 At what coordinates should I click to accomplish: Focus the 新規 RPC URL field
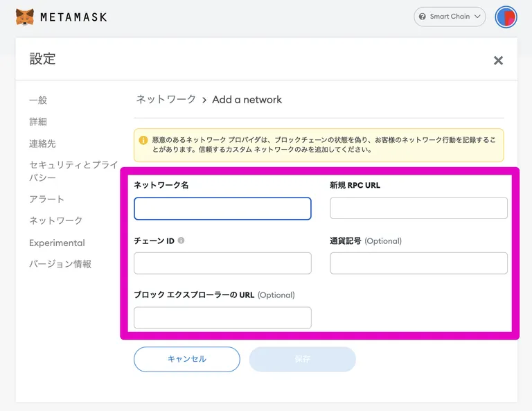(x=418, y=208)
